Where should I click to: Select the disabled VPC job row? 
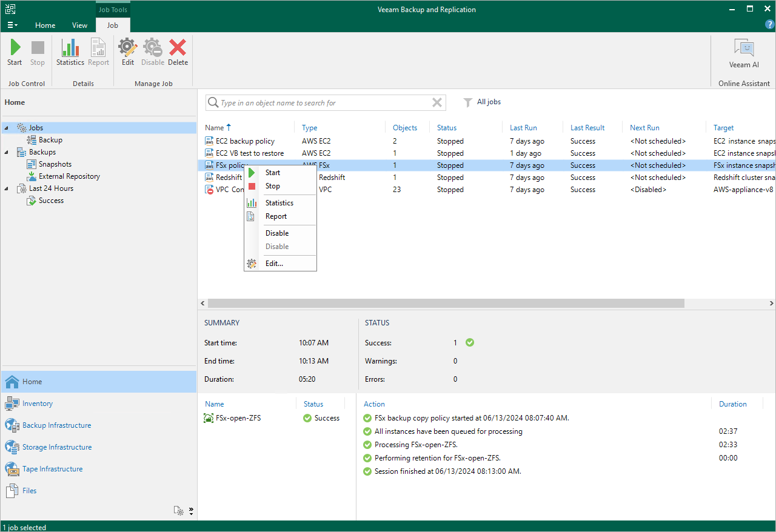pyautogui.click(x=487, y=190)
